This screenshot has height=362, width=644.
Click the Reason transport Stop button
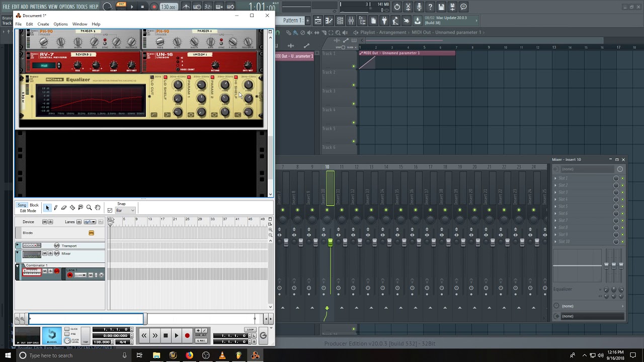click(x=166, y=335)
